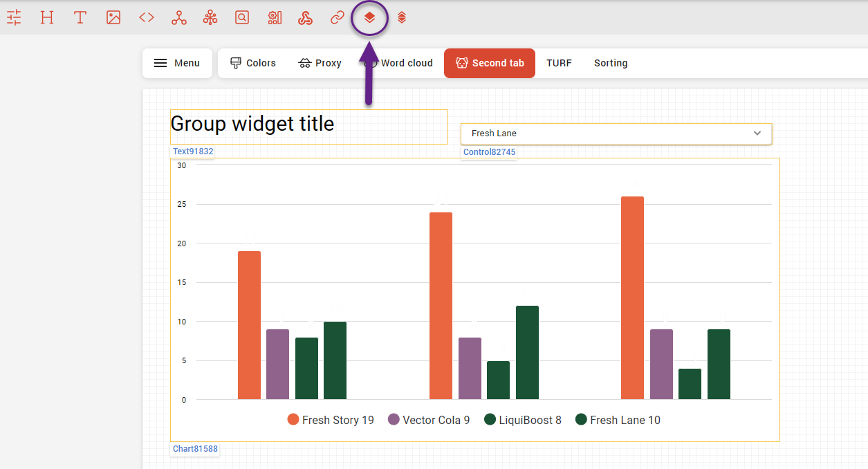Image resolution: width=868 pixels, height=469 pixels.
Task: Open the hamburger Menu button
Action: pyautogui.click(x=177, y=63)
